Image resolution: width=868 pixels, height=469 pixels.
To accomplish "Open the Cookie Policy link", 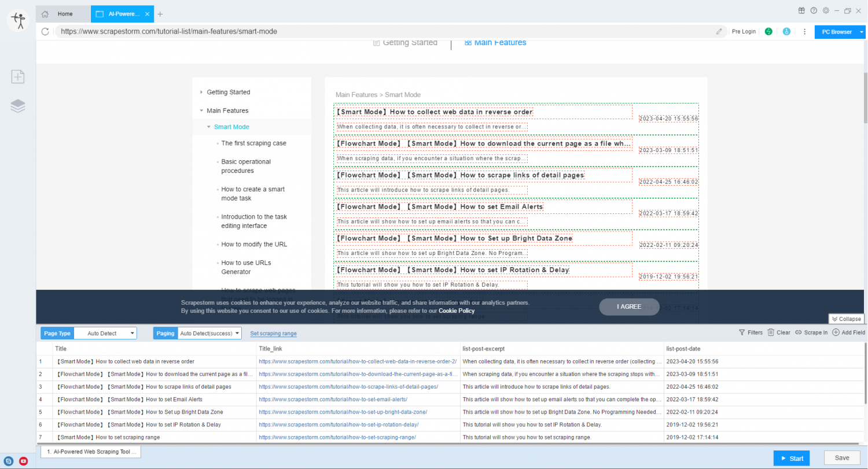I will click(x=457, y=311).
